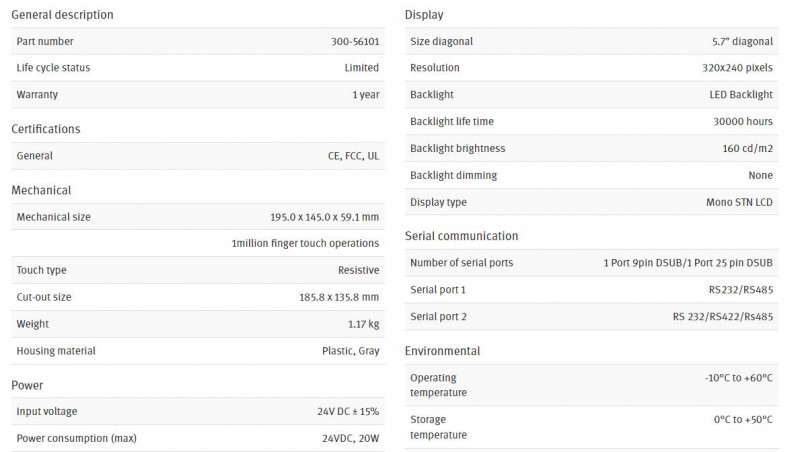Click the Certifications section heading

coord(46,129)
